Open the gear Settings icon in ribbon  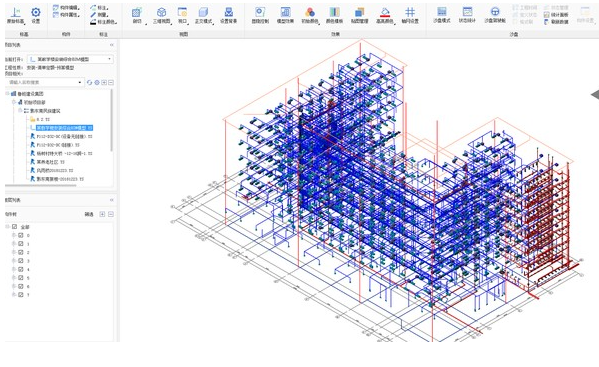click(36, 13)
